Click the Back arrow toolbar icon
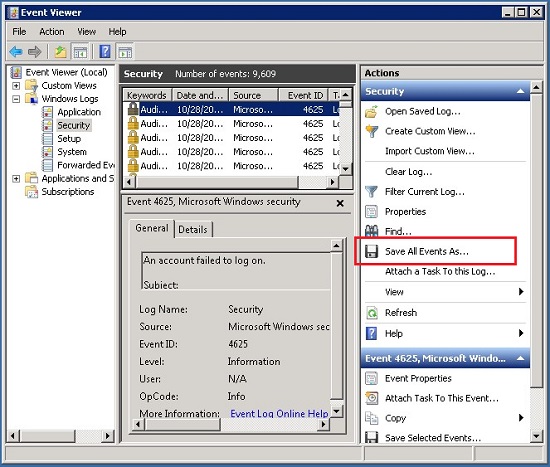 [x=16, y=52]
